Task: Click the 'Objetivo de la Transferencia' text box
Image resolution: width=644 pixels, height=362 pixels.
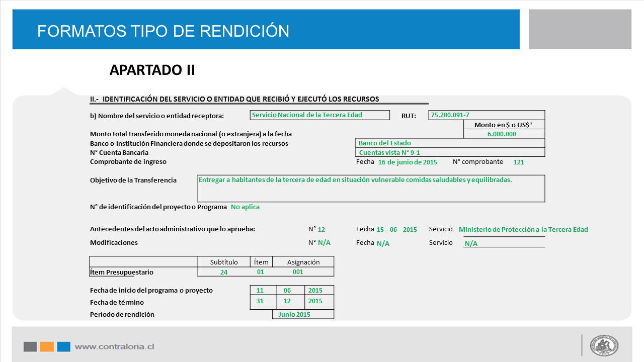Action: pyautogui.click(x=371, y=189)
